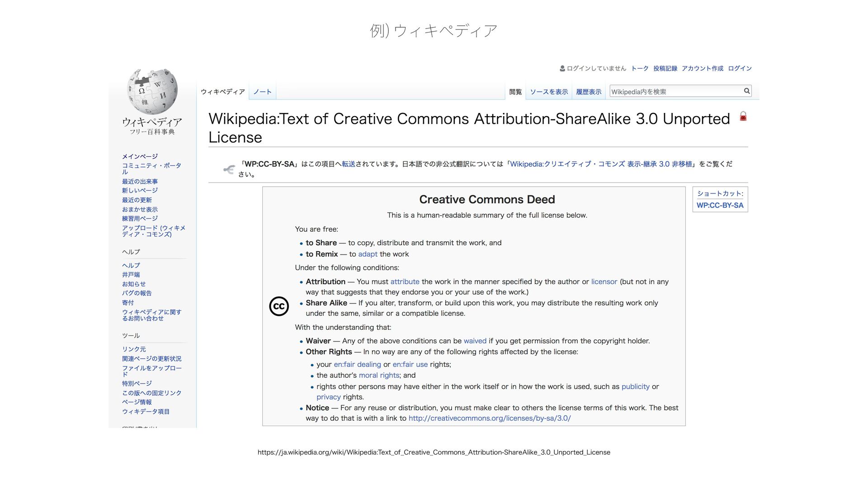868x488 pixels.
Task: Click the search magnifier icon
Action: 747,91
